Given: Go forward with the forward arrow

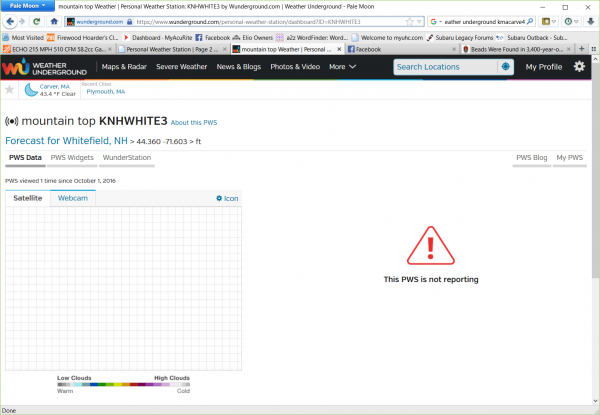Looking at the screenshot, I should point(22,21).
